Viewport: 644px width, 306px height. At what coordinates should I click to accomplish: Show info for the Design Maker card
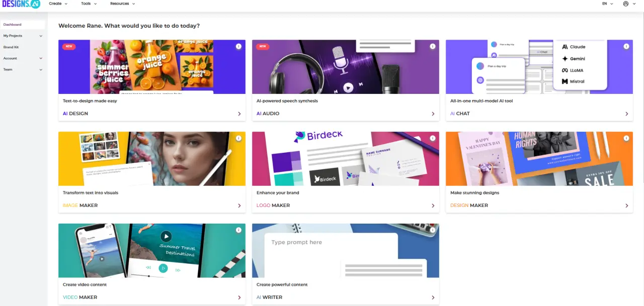pos(626,138)
